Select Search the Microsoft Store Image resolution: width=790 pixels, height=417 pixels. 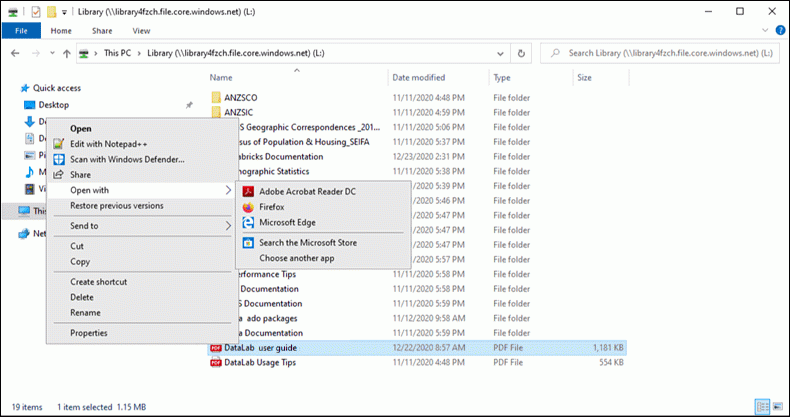[322, 243]
